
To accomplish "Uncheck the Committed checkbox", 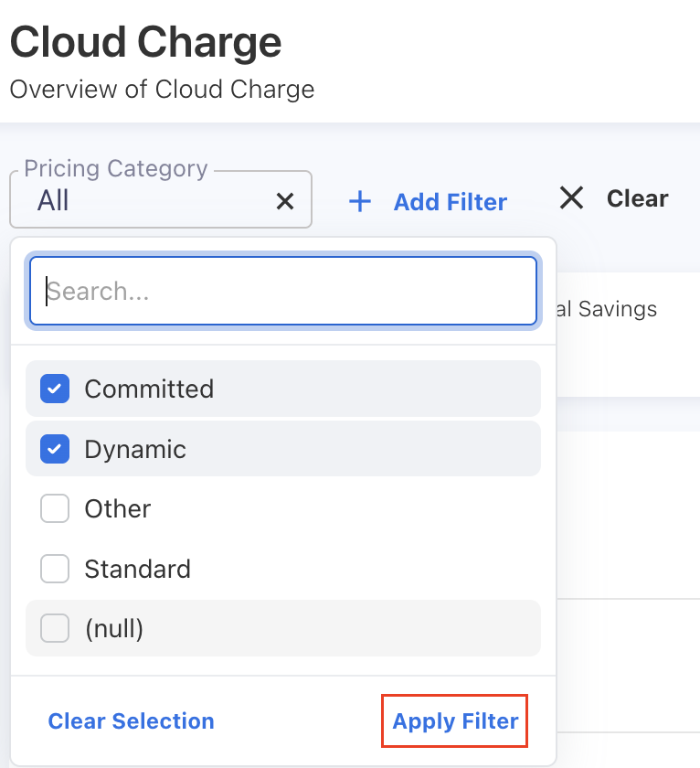I will pos(55,389).
